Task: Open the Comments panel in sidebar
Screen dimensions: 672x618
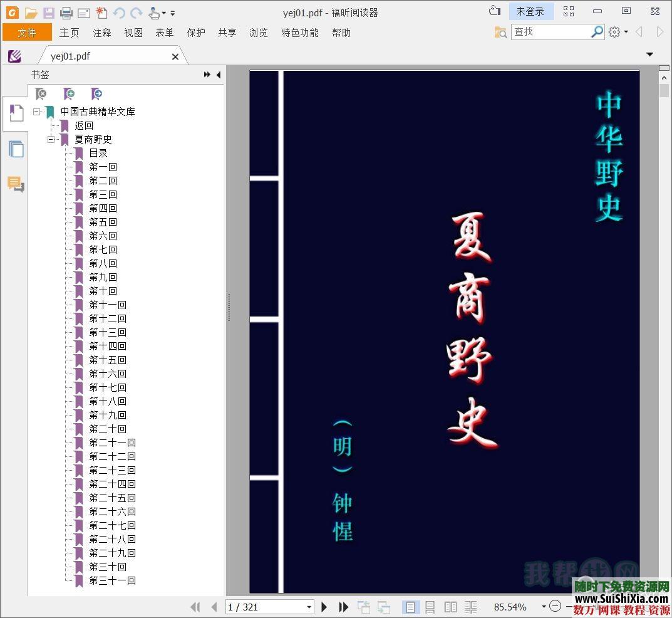Action: point(16,184)
